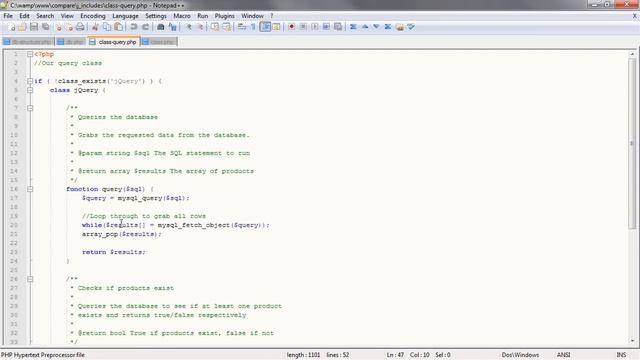
Task: Click the 'length : 1101' status entry
Action: click(x=303, y=355)
